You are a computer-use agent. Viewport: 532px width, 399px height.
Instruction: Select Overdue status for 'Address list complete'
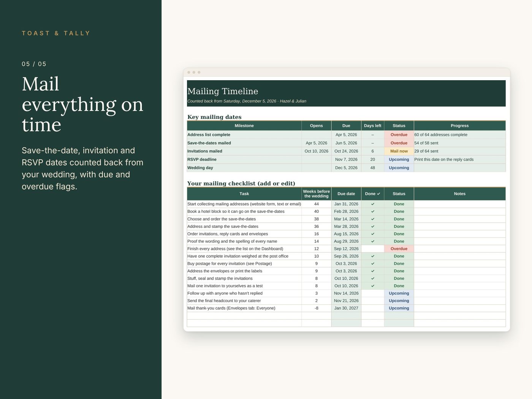tap(399, 135)
